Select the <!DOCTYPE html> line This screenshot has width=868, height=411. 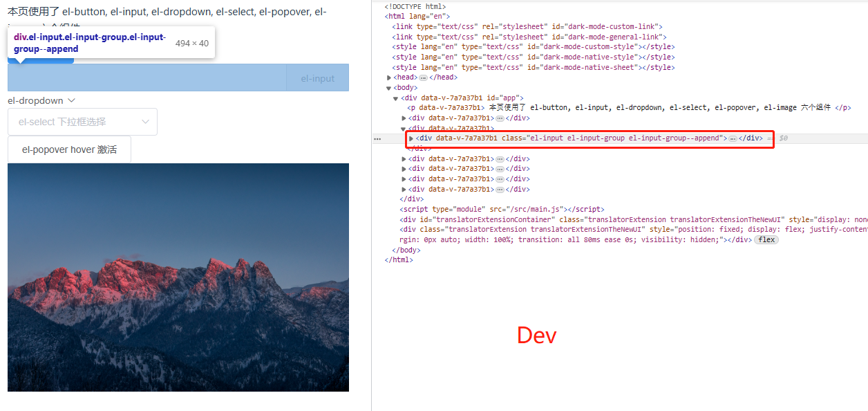415,6
